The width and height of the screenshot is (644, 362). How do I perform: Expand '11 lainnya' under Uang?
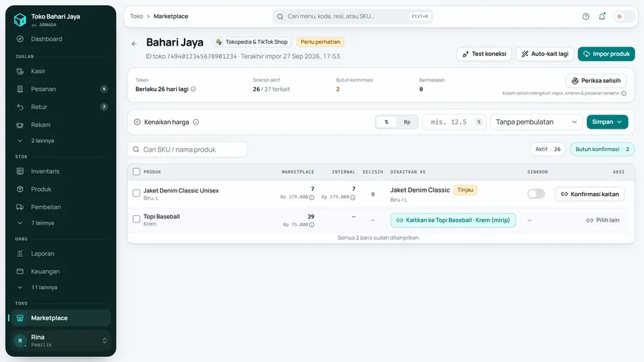tap(60, 288)
